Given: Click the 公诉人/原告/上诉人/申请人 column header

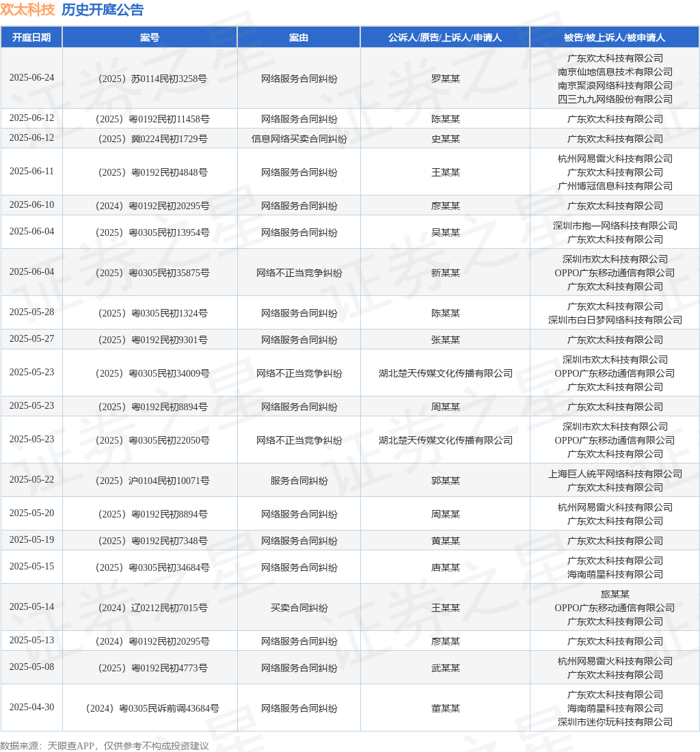Looking at the screenshot, I should pos(445,38).
